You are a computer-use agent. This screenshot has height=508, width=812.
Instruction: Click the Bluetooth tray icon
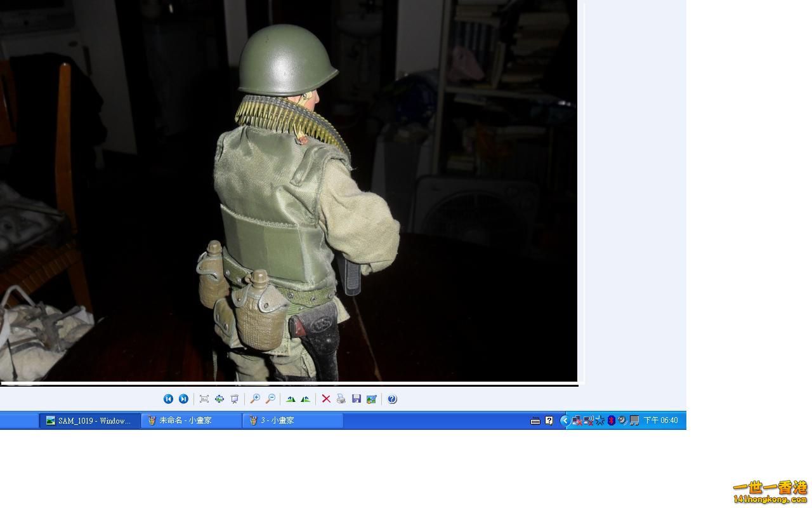(611, 420)
